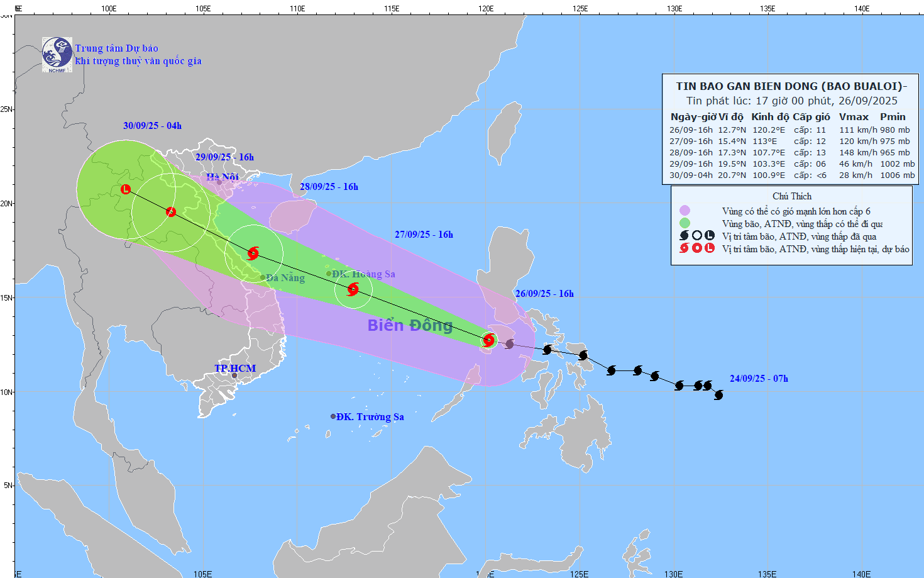Click the 24/09/25 - 07h track start label

(x=759, y=379)
